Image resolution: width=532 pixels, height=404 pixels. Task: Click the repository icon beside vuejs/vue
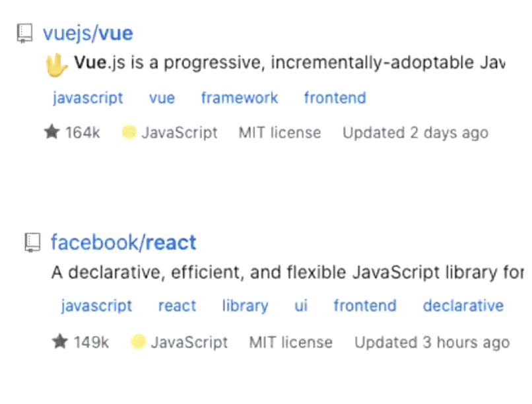coord(24,33)
